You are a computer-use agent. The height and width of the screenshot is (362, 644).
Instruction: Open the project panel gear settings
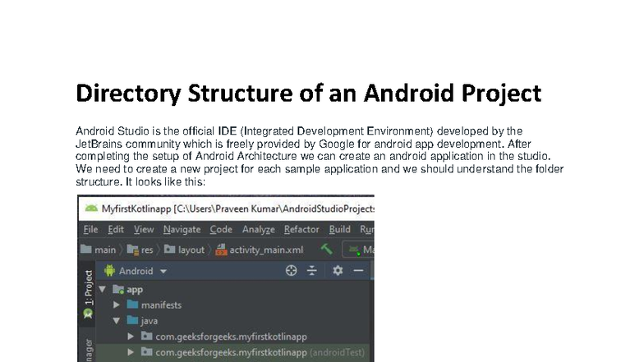[338, 271]
